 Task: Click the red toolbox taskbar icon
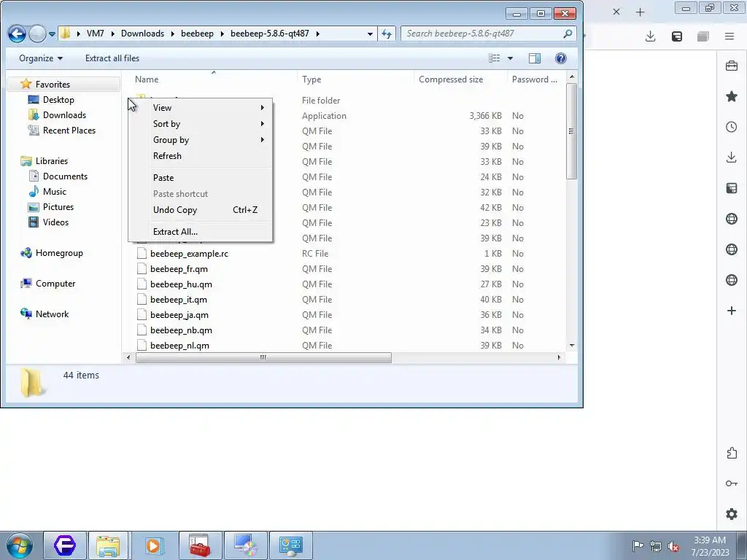[x=200, y=545]
